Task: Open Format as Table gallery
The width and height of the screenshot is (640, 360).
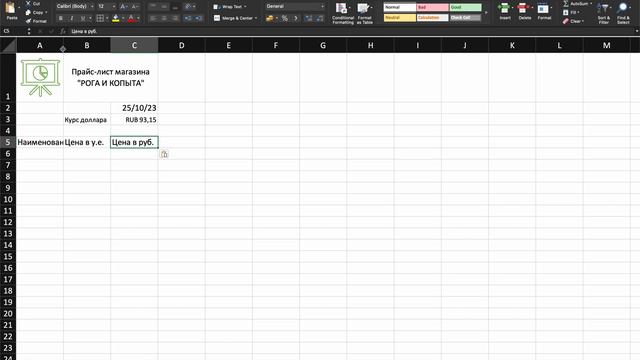Action: [x=364, y=13]
